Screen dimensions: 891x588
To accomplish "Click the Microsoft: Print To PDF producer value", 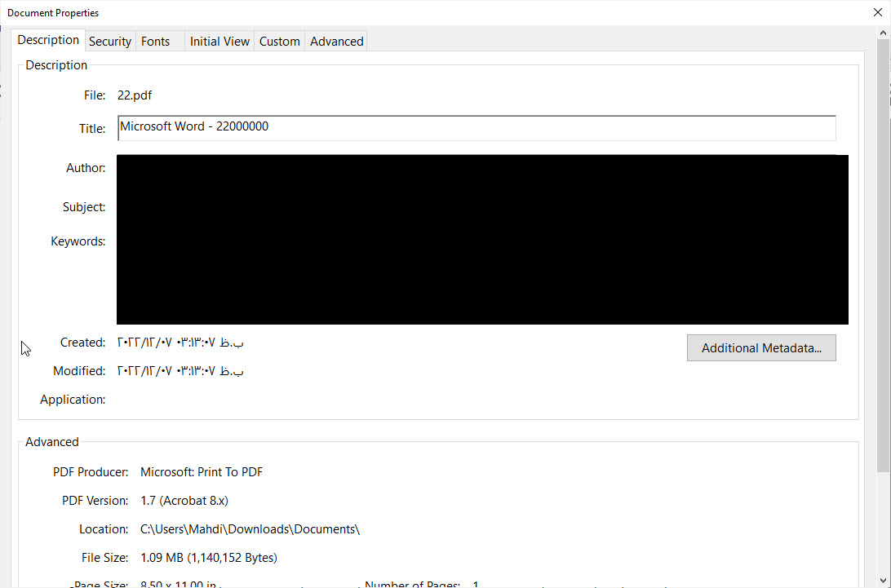I will [x=202, y=472].
